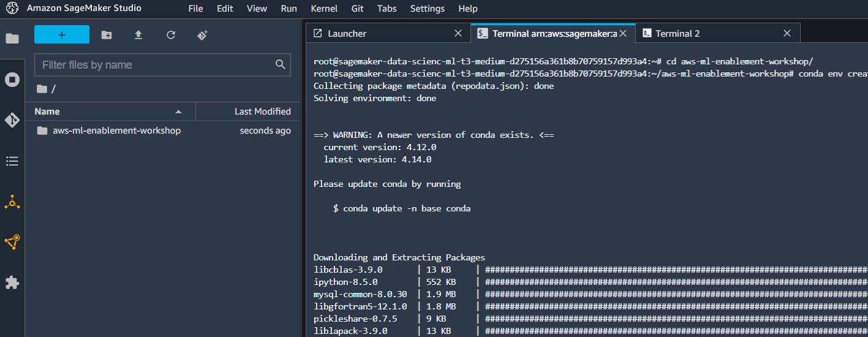Screen dimensions: 868x337
Task: Open the Tabs menu
Action: pyautogui.click(x=387, y=9)
